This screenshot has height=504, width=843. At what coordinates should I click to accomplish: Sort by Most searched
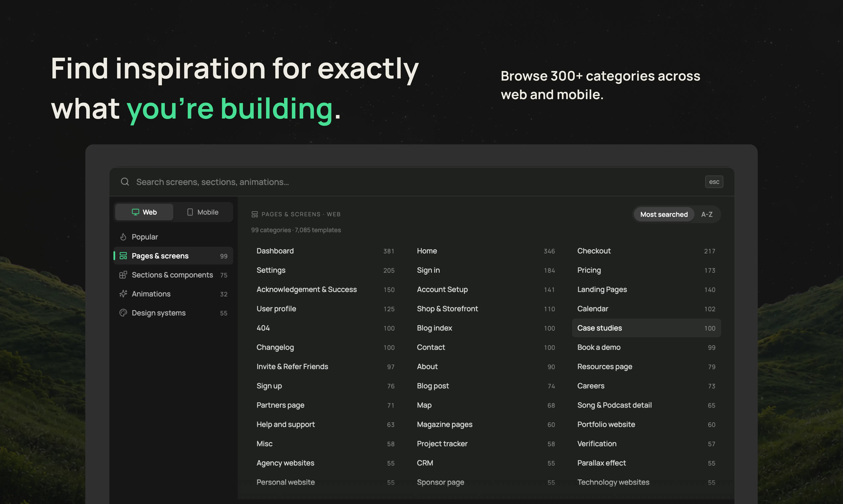click(x=664, y=214)
